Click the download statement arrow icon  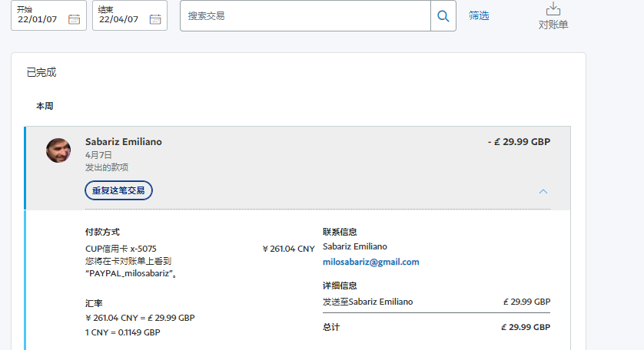pos(553,9)
